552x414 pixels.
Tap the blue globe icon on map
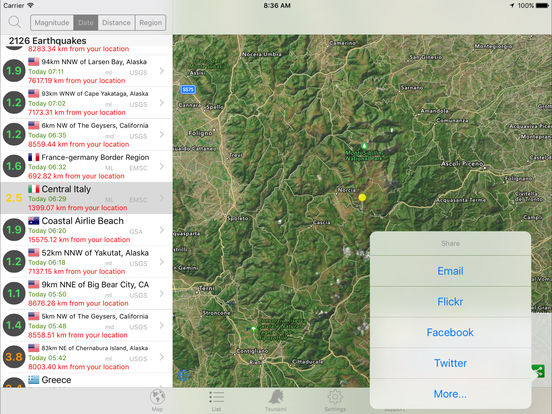(x=183, y=375)
